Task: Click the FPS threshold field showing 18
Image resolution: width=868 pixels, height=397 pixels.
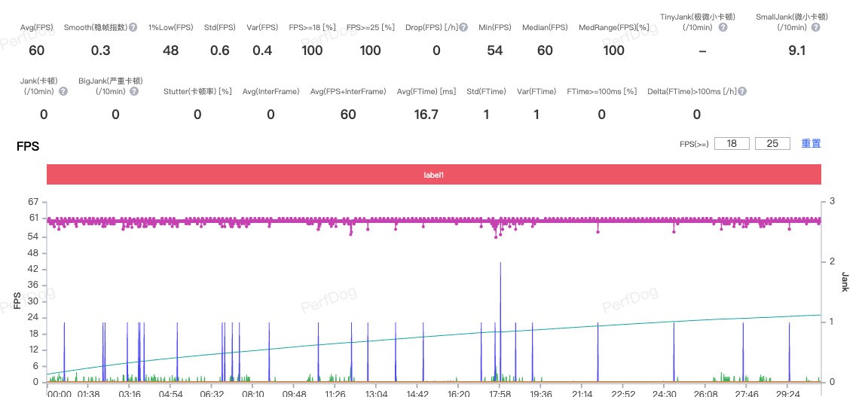Action: click(x=732, y=143)
